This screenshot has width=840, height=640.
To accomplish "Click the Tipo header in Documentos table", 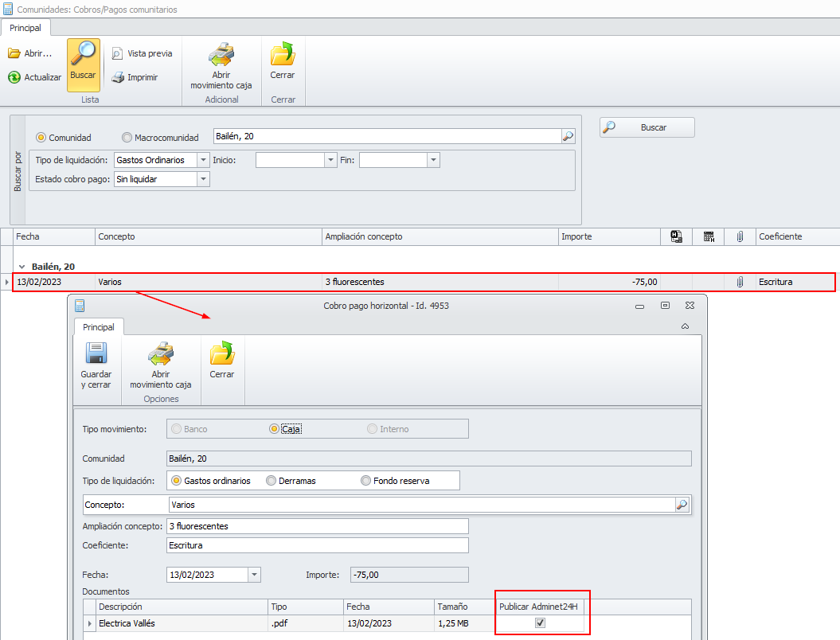I will (x=306, y=607).
